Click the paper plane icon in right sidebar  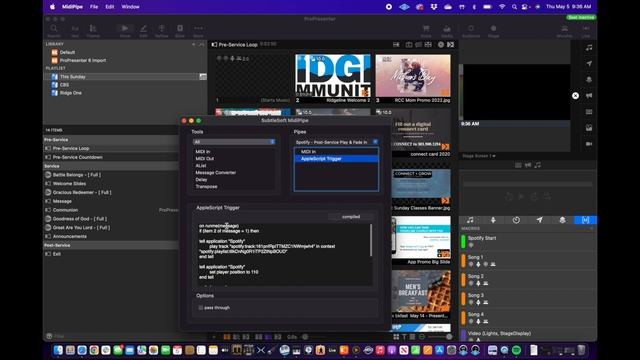click(x=589, y=64)
